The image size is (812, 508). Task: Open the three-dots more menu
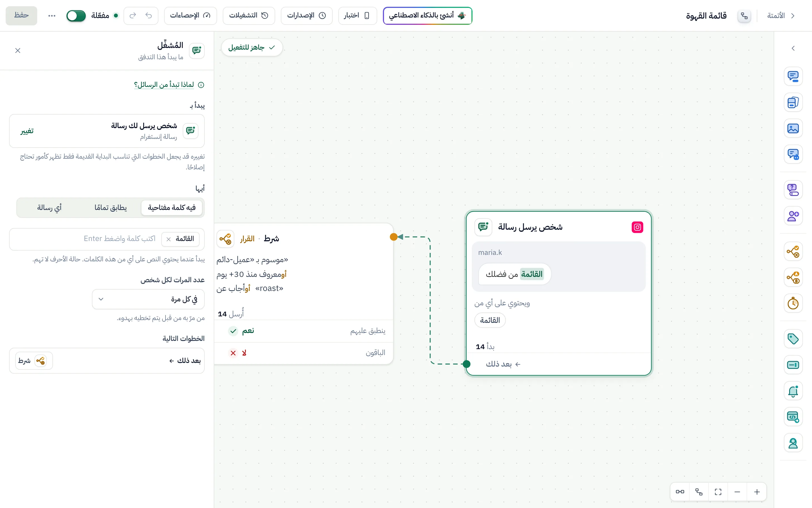pyautogui.click(x=52, y=16)
